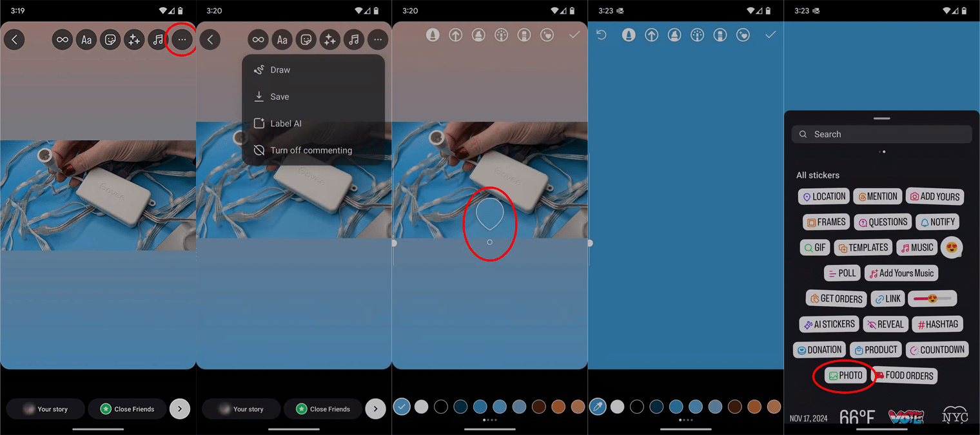Pick the HASHTAG sticker

click(x=937, y=324)
